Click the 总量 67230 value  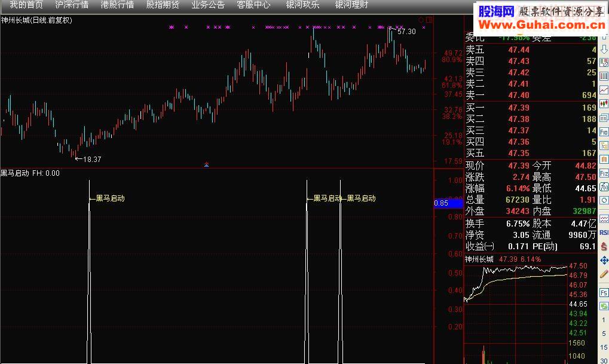coord(518,200)
